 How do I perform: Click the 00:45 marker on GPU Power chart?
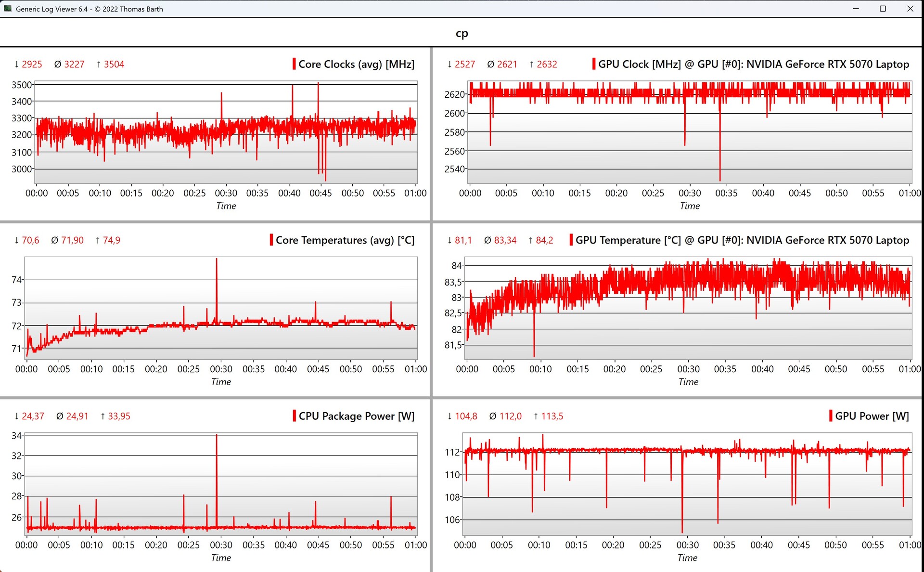[798, 545]
